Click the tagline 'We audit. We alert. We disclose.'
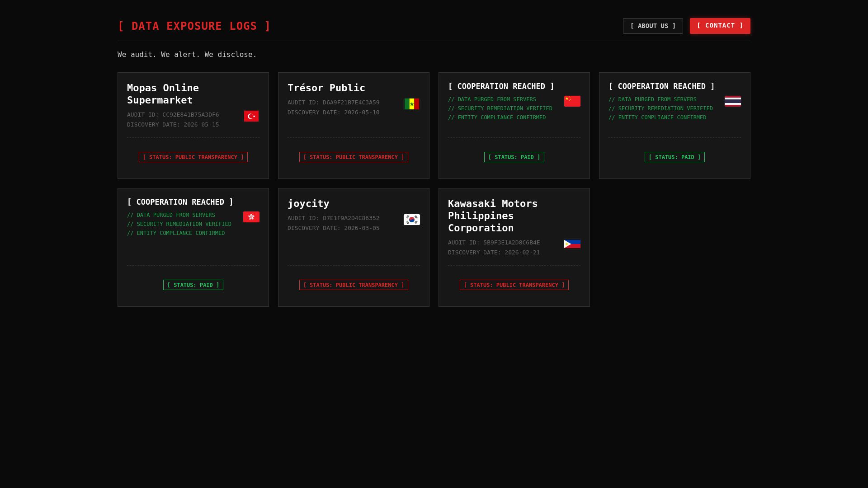This screenshot has height=488, width=868. pyautogui.click(x=187, y=55)
